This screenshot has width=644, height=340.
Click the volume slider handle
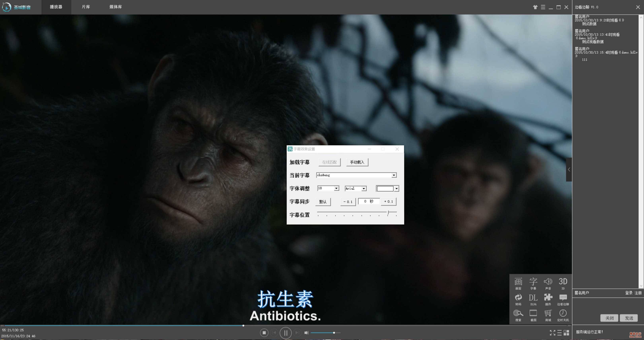[x=334, y=333]
